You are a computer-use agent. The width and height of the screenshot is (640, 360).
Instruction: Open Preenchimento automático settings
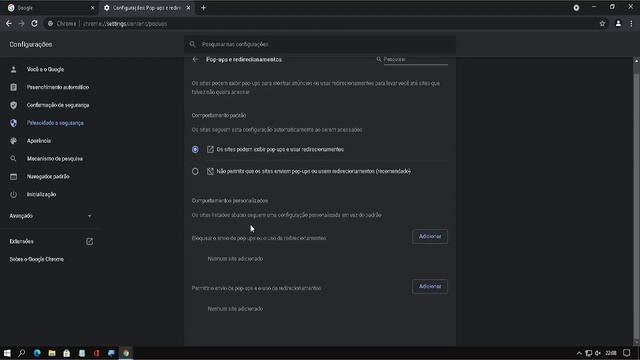(x=58, y=87)
